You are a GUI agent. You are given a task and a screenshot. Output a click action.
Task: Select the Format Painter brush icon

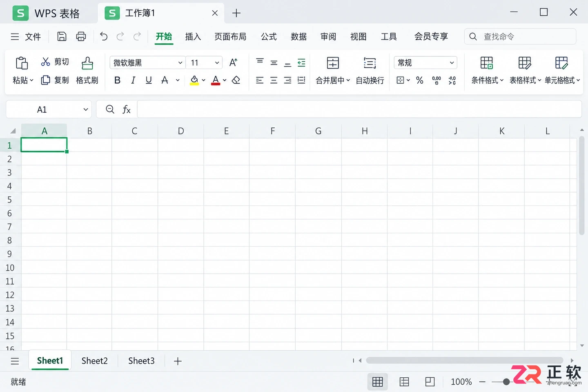pos(87,63)
